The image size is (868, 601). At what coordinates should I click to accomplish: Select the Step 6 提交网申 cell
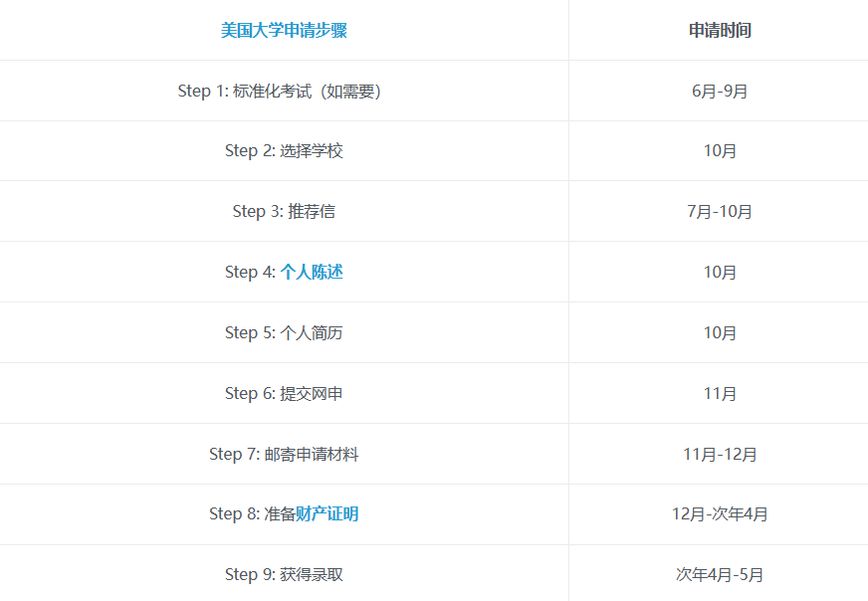click(284, 393)
